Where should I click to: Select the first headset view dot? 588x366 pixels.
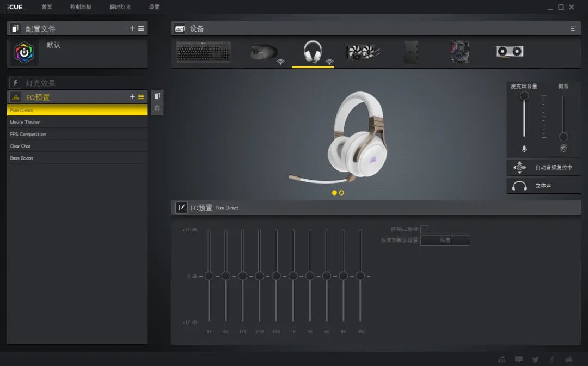point(334,193)
